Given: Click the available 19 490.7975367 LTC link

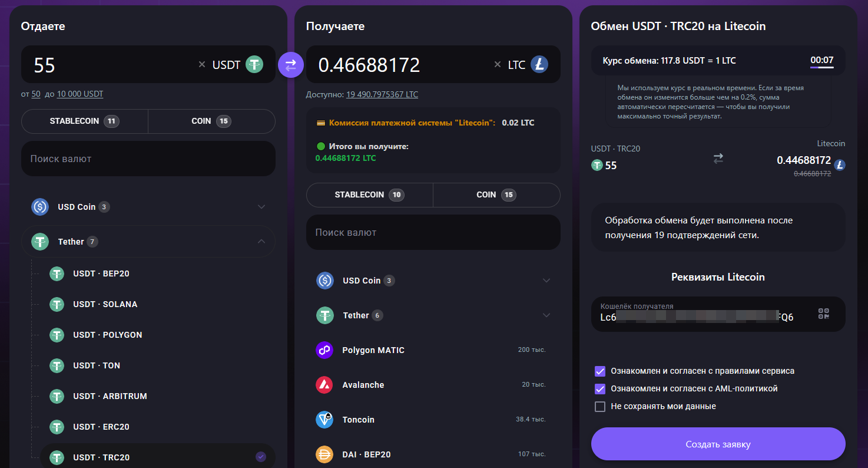Looking at the screenshot, I should (x=382, y=94).
